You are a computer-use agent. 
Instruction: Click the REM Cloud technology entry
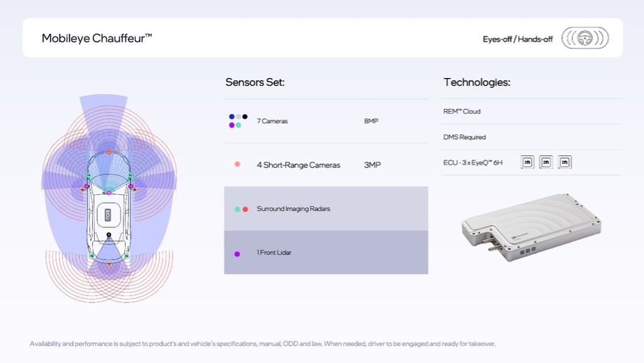462,111
